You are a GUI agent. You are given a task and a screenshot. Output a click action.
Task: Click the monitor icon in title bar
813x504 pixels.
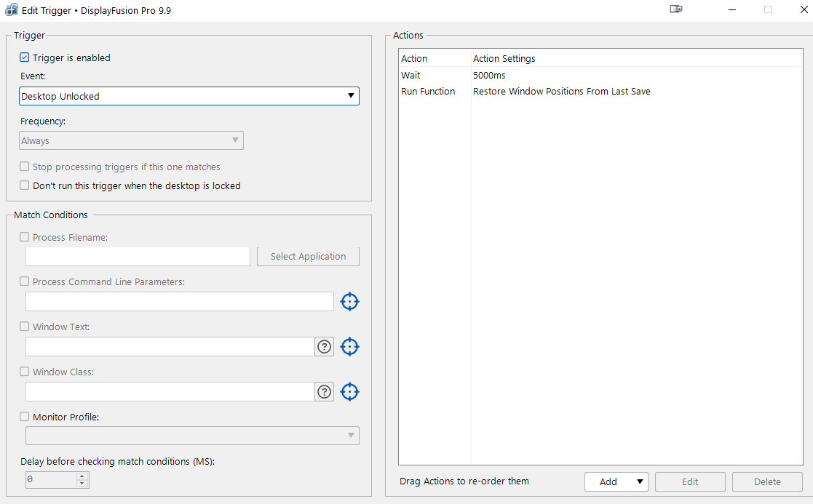[x=675, y=9]
